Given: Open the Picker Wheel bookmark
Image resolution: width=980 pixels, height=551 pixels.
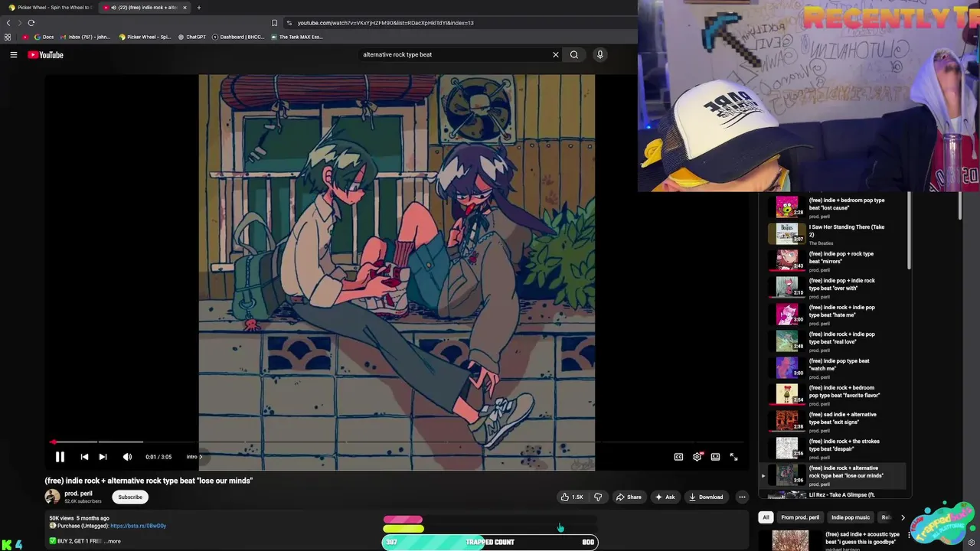Looking at the screenshot, I should [145, 37].
